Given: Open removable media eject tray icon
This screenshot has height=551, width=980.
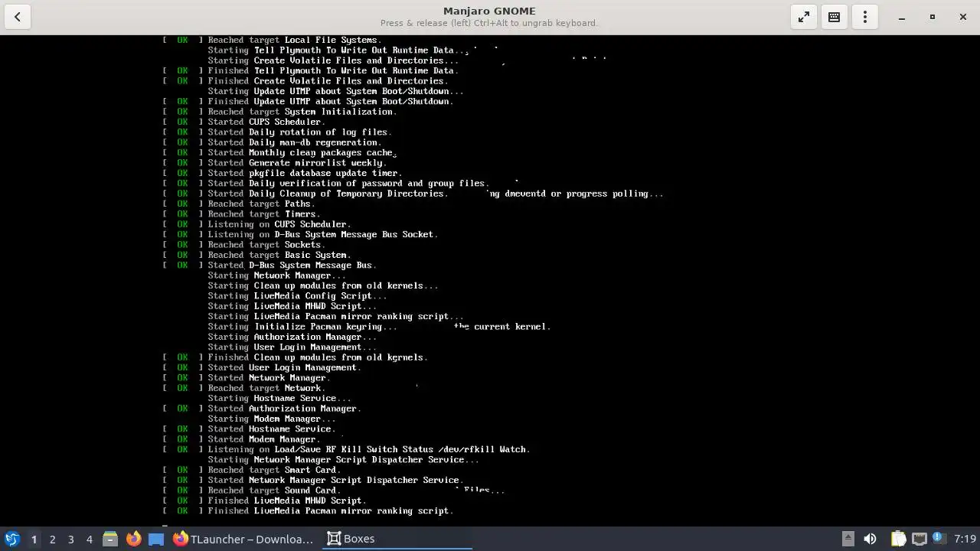Looking at the screenshot, I should coord(848,539).
